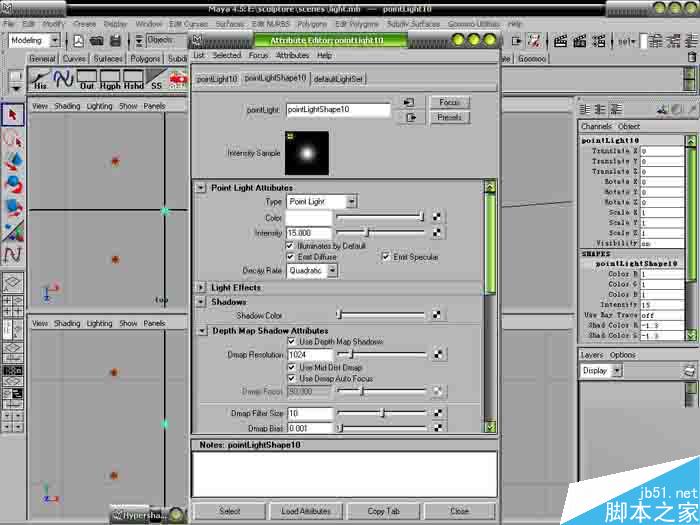Click the IPR render clapboard icon
This screenshot has width=700, height=525.
(x=579, y=41)
